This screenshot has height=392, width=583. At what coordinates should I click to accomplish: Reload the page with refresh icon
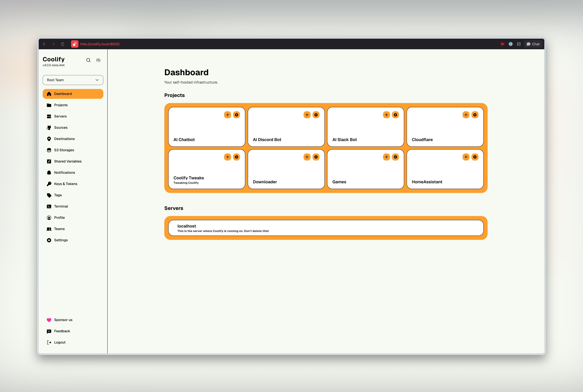click(63, 44)
